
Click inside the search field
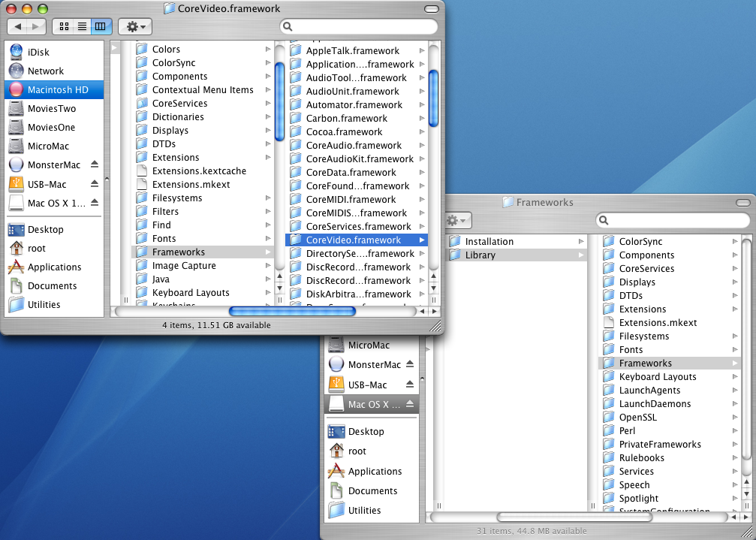[x=359, y=26]
